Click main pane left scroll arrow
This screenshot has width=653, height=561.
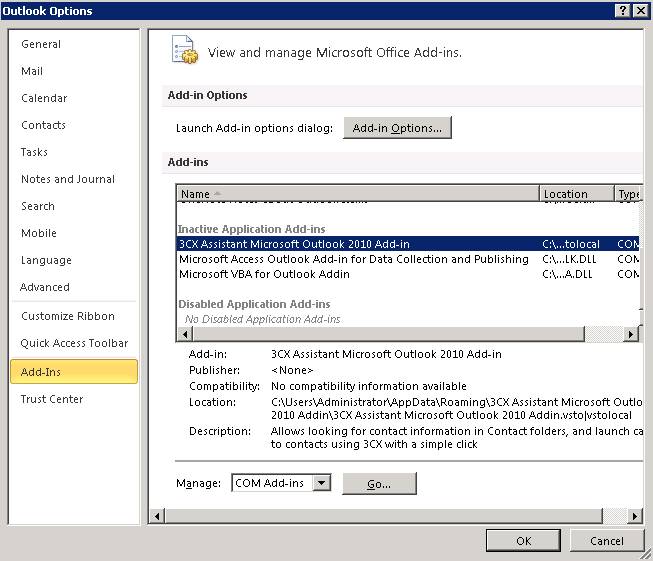pos(157,516)
